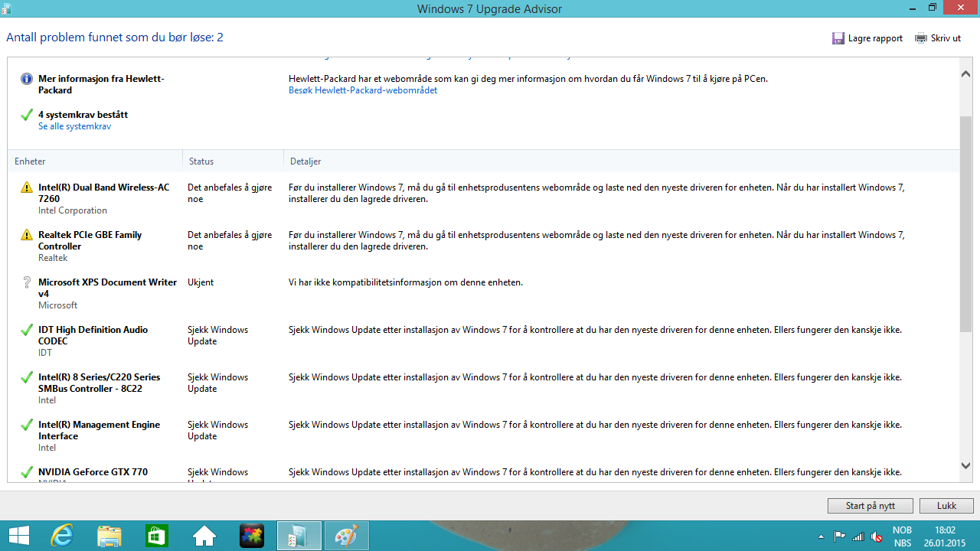980x551 pixels.
Task: Click the Enheter column header
Action: pyautogui.click(x=95, y=161)
